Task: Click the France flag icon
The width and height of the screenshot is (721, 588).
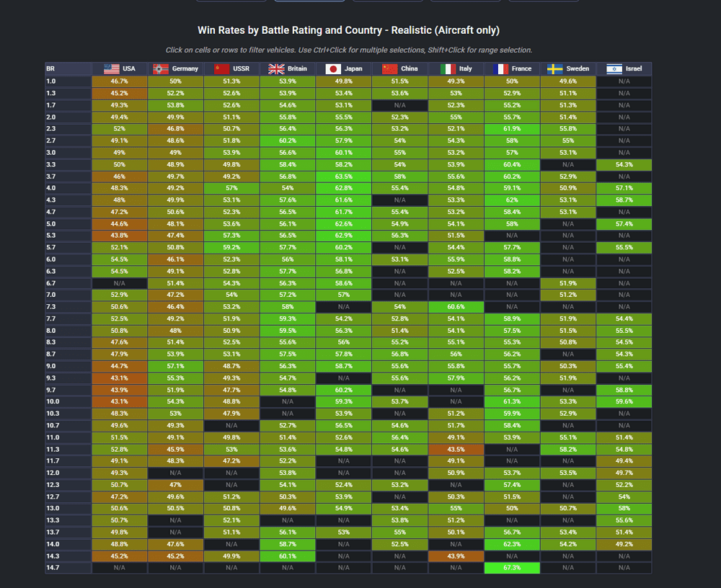Action: tap(500, 69)
